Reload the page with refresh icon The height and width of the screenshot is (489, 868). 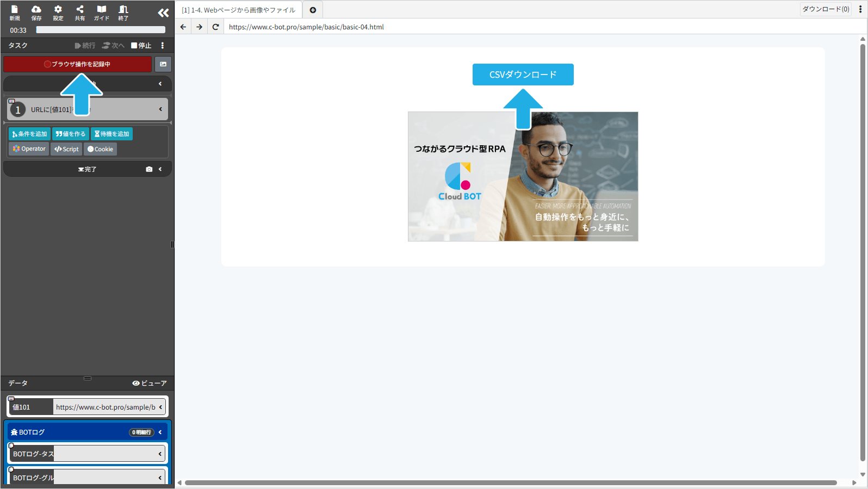click(216, 27)
